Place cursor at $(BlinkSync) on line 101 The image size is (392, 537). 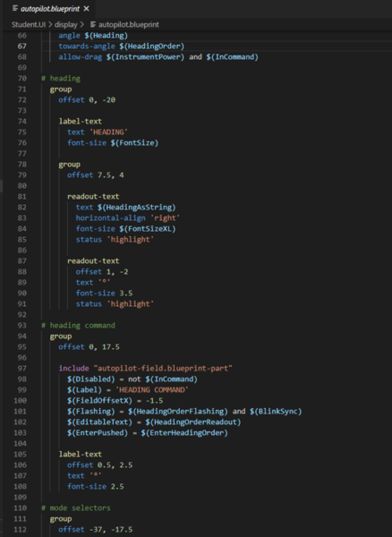coord(276,412)
